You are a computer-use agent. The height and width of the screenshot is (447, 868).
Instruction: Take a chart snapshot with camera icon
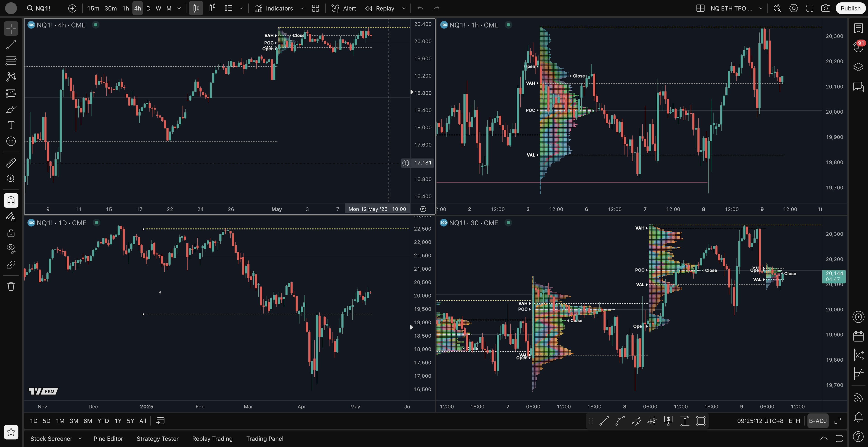coord(826,8)
